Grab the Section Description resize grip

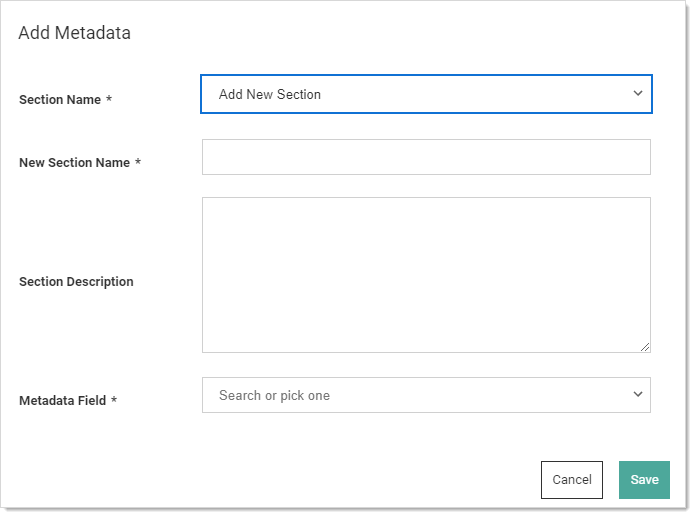pos(645,347)
